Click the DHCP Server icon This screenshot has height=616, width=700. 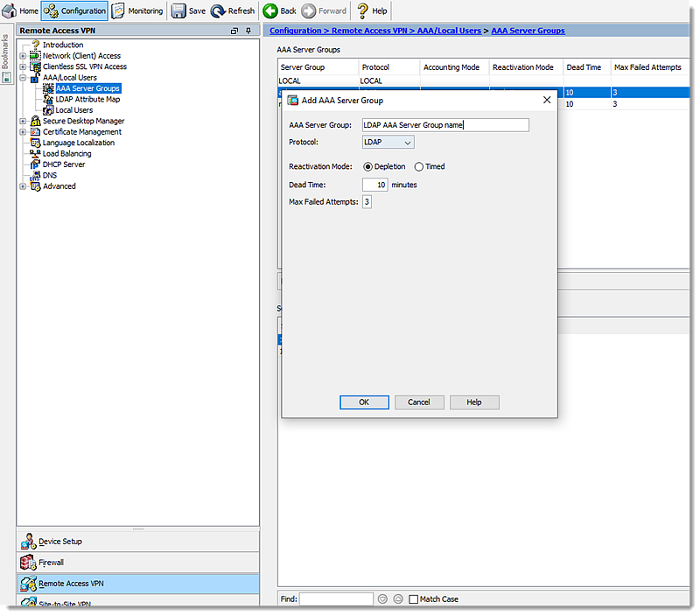coord(35,164)
